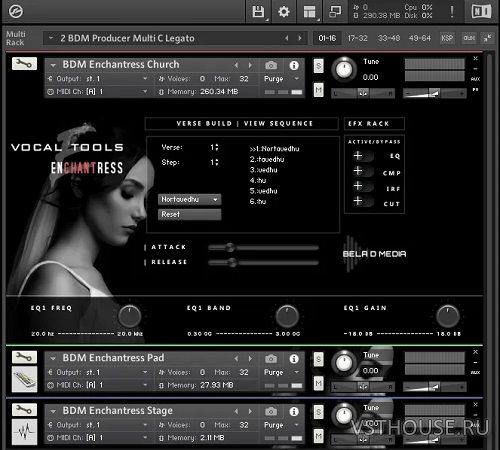Adjust the Enchantress Church pan slider
The width and height of the screenshot is (500, 450).
coord(363,93)
